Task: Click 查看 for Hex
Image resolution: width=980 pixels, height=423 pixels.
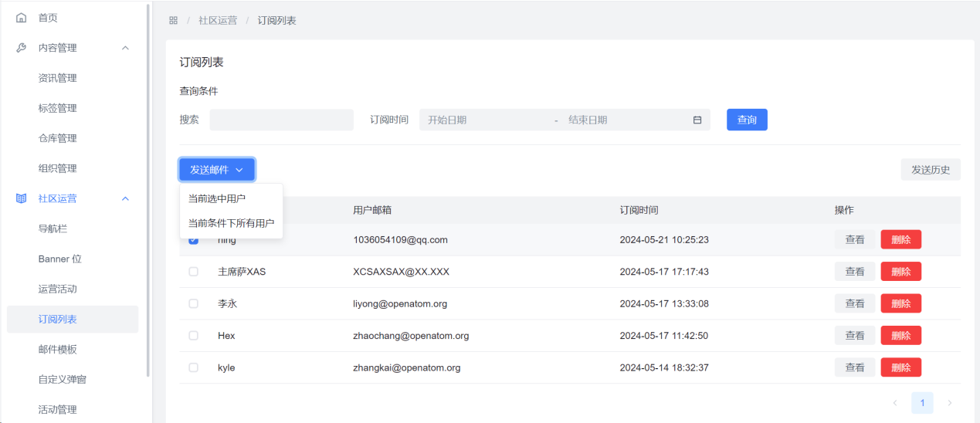Action: (x=855, y=336)
